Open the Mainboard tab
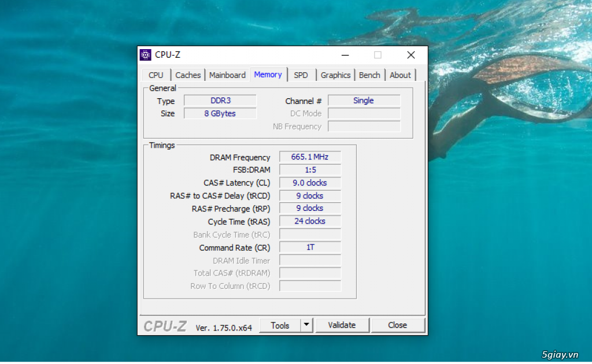 pos(227,75)
